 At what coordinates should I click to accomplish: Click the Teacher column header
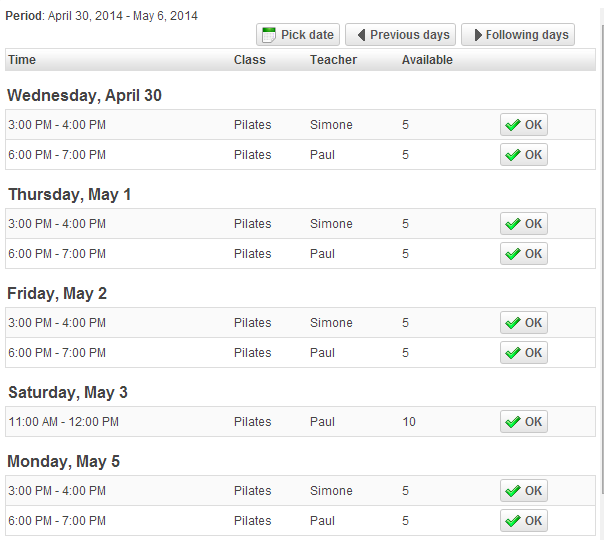coord(333,60)
